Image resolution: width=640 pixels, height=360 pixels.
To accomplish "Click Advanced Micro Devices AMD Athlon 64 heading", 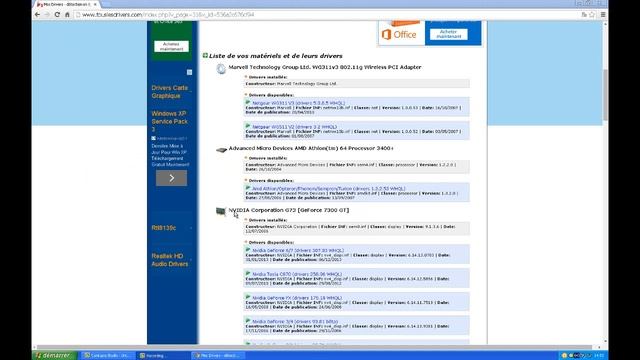I will pyautogui.click(x=311, y=148).
